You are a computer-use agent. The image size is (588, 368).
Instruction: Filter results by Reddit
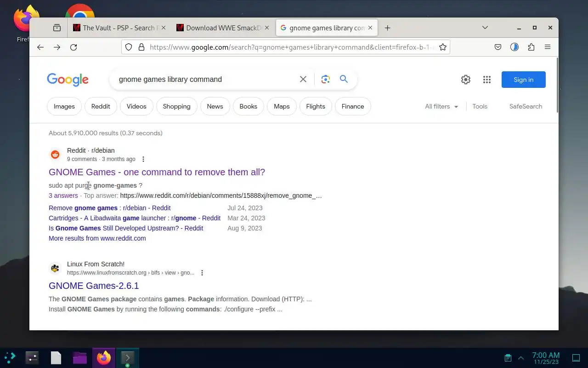pyautogui.click(x=101, y=106)
